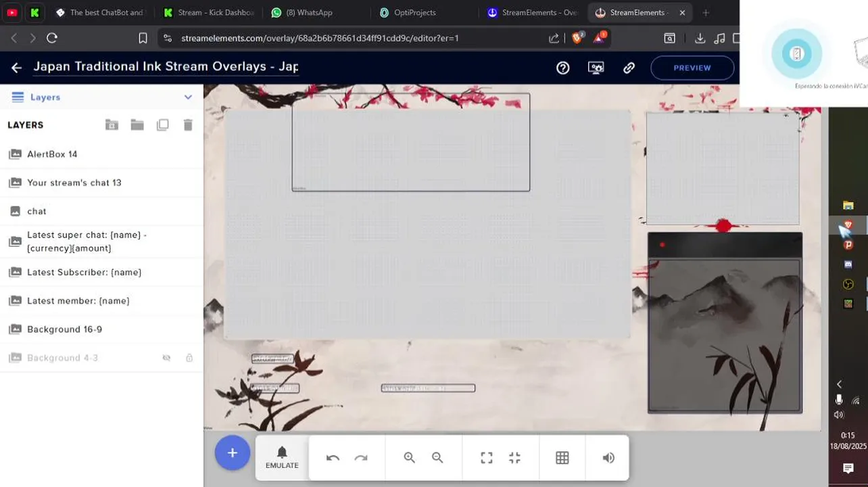Open the overlay settings monitor icon

pos(596,68)
